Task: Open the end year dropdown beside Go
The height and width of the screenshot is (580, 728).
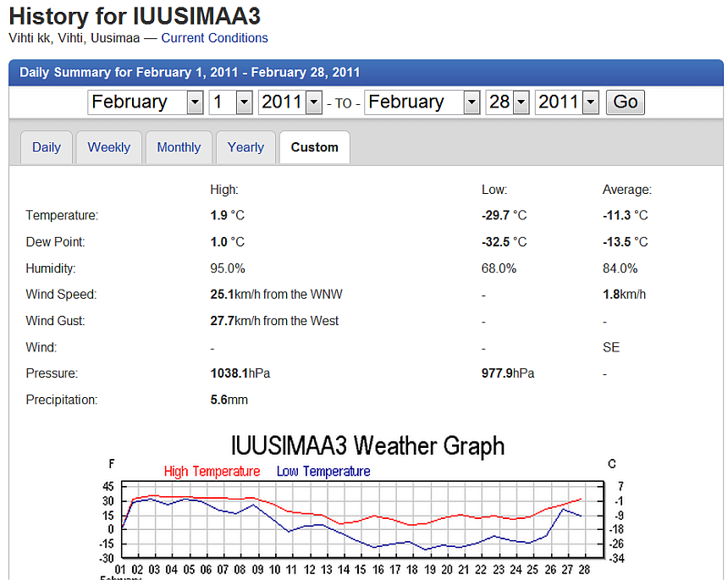Action: pos(567,102)
